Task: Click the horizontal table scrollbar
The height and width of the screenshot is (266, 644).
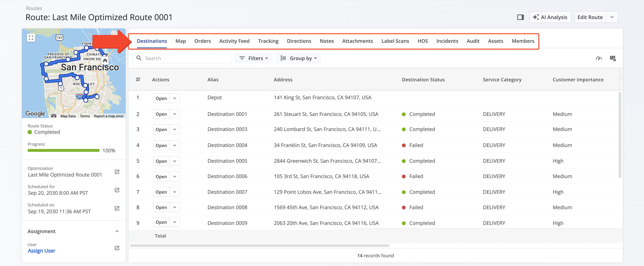Action: 260,245
